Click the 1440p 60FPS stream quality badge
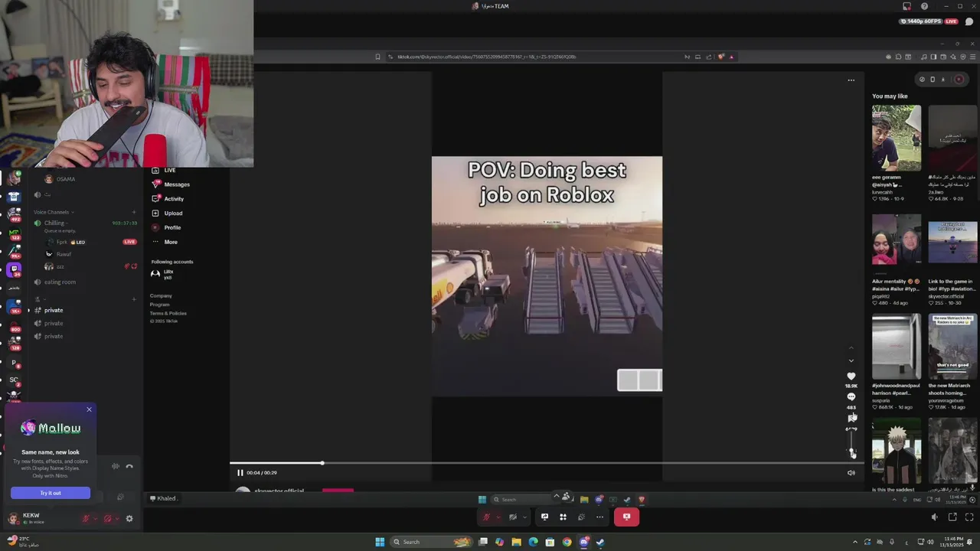 923,21
